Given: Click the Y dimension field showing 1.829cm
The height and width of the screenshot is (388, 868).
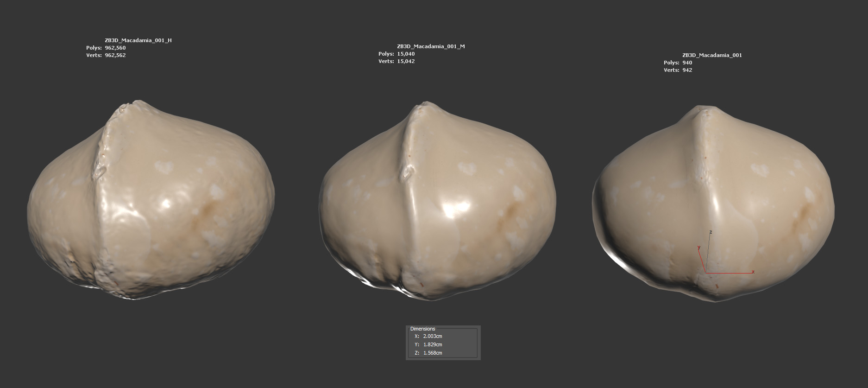Looking at the screenshot, I should click(x=433, y=344).
